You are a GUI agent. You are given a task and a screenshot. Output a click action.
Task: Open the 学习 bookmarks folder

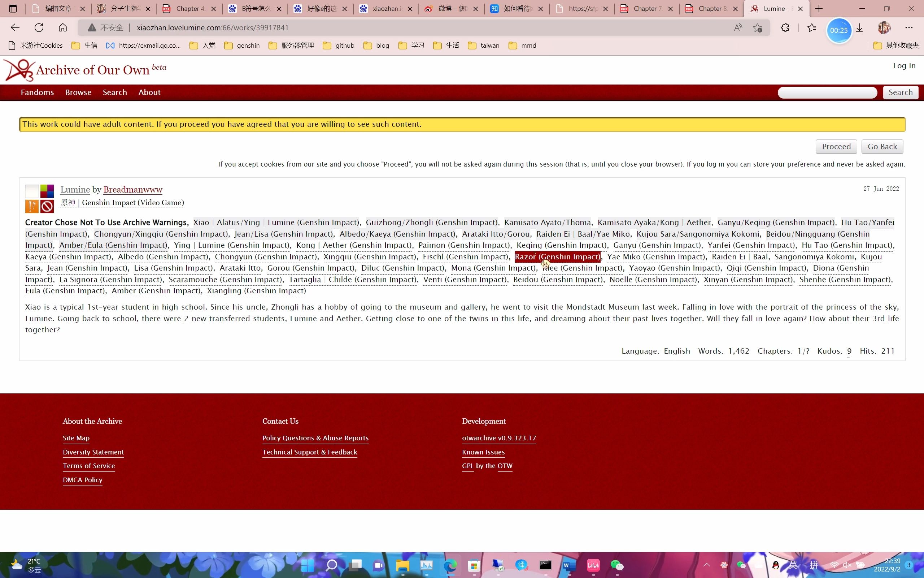point(411,46)
